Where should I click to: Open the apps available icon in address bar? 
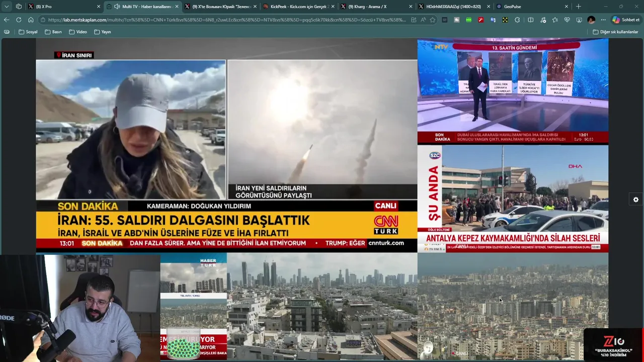(x=414, y=20)
